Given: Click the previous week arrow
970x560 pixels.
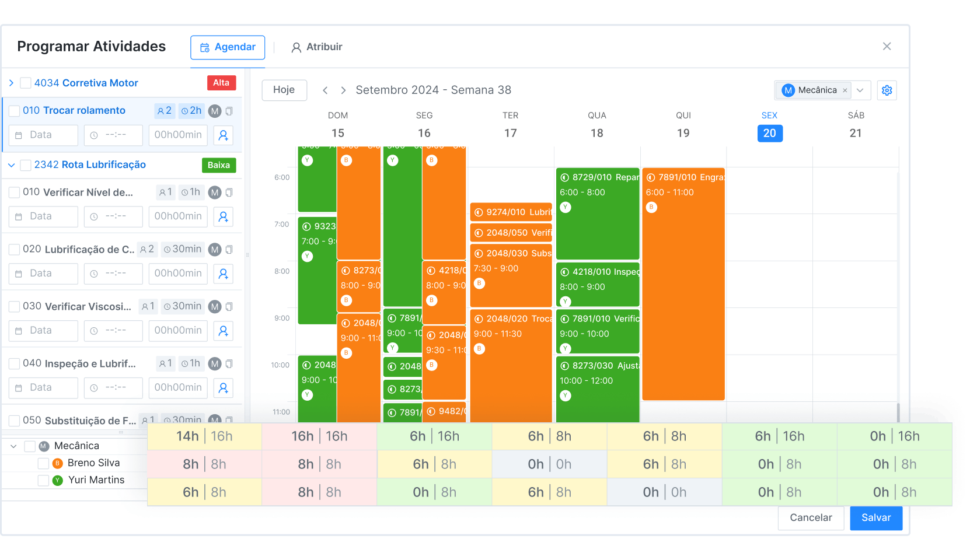Looking at the screenshot, I should pyautogui.click(x=325, y=90).
